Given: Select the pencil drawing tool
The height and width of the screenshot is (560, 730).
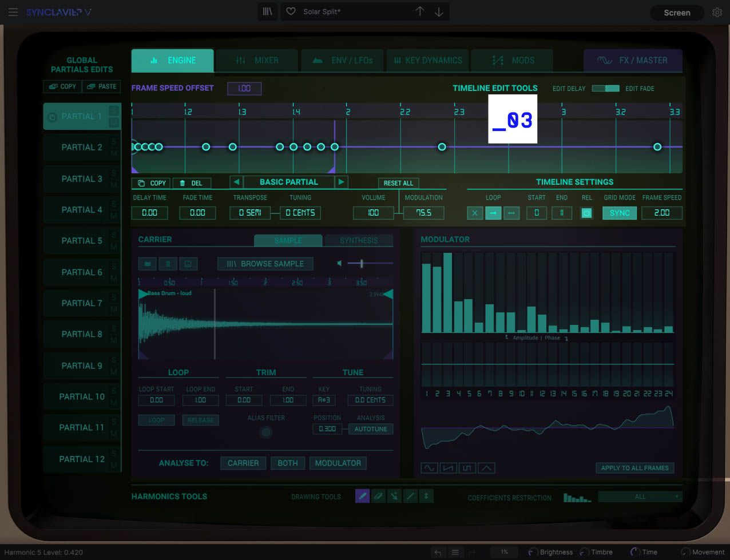Looking at the screenshot, I should click(x=362, y=497).
